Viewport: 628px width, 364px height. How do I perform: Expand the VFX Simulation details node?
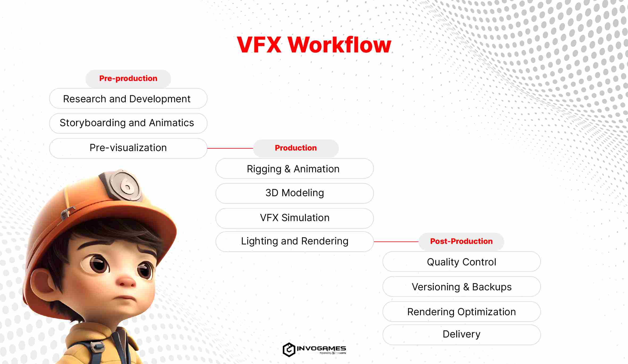click(295, 217)
